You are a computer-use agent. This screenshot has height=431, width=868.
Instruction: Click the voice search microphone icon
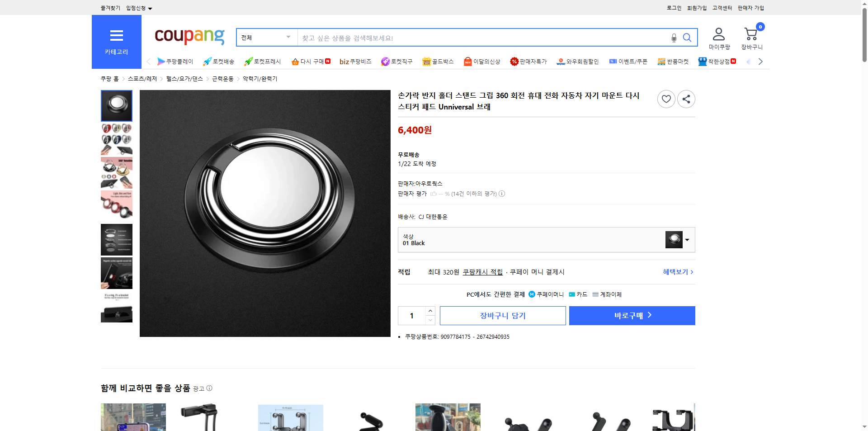(x=674, y=38)
